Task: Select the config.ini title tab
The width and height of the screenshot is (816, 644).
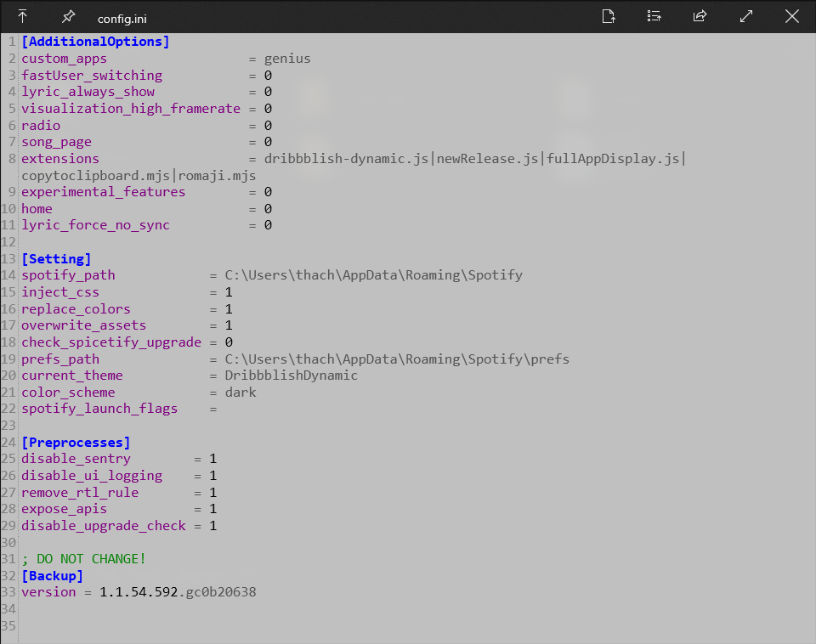Action: pos(123,16)
